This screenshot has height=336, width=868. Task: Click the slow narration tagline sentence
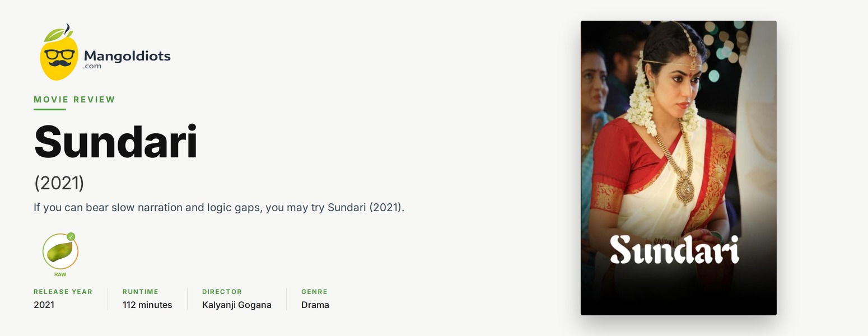pyautogui.click(x=219, y=207)
